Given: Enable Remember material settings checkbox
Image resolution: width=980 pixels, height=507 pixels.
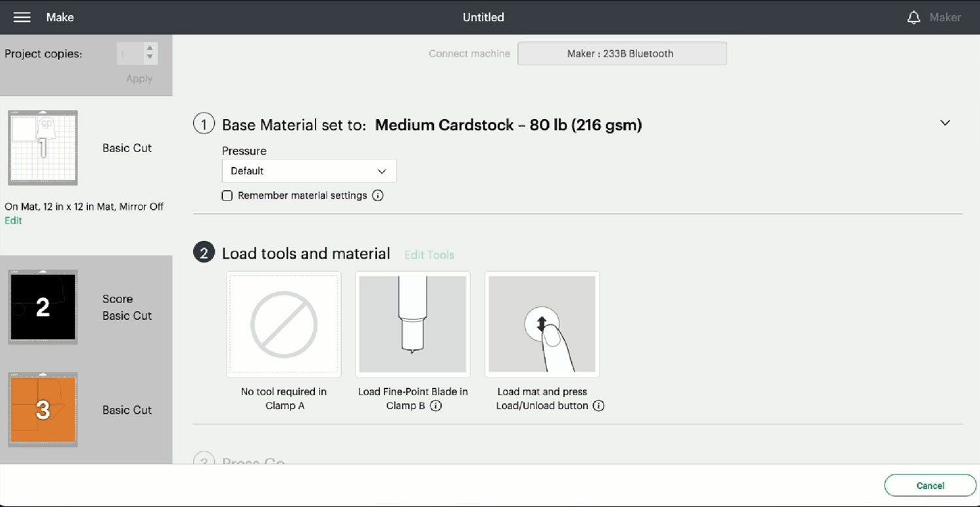Looking at the screenshot, I should (227, 195).
